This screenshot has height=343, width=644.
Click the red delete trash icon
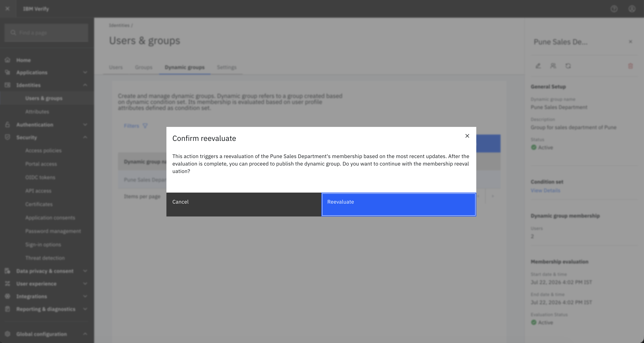630,66
